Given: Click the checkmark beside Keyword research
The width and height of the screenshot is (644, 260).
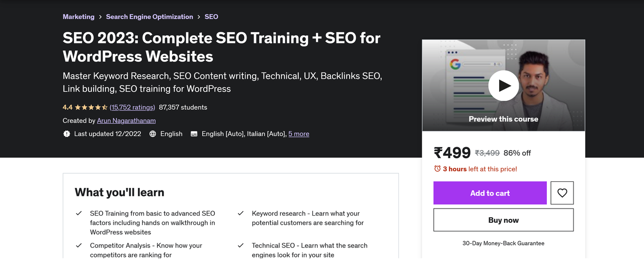Looking at the screenshot, I should (x=241, y=214).
